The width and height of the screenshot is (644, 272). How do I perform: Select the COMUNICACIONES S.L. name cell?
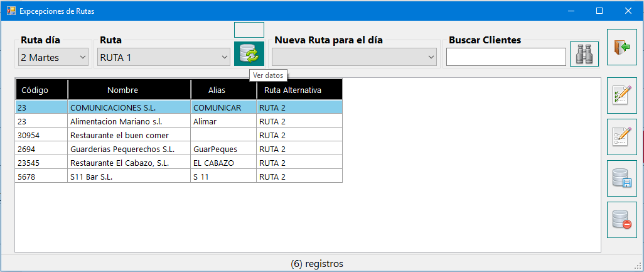coord(129,107)
